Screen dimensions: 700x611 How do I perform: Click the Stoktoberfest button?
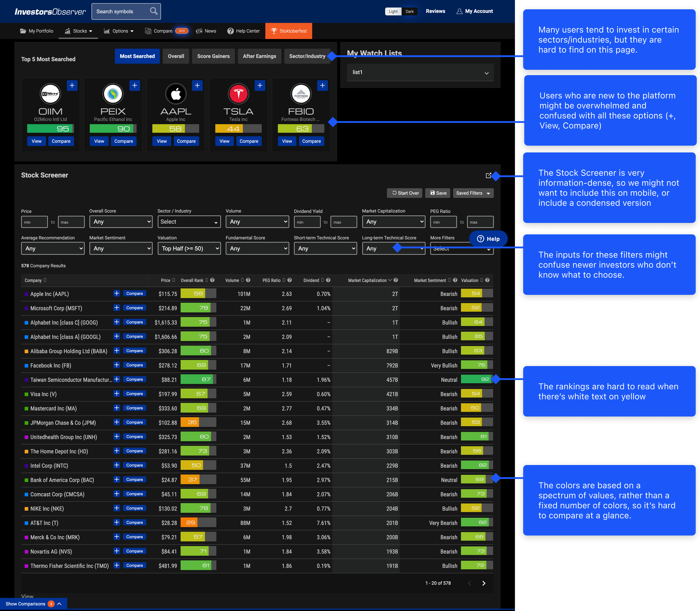tap(289, 31)
